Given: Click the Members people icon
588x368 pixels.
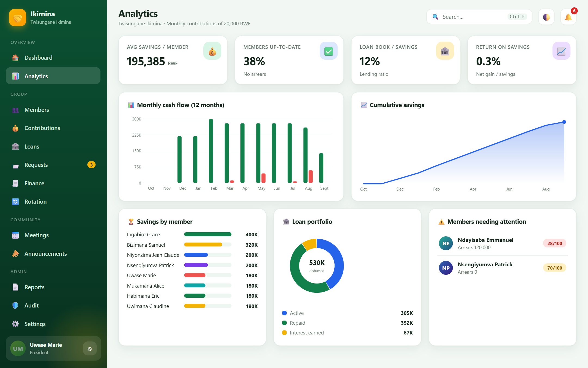Looking at the screenshot, I should [x=16, y=110].
